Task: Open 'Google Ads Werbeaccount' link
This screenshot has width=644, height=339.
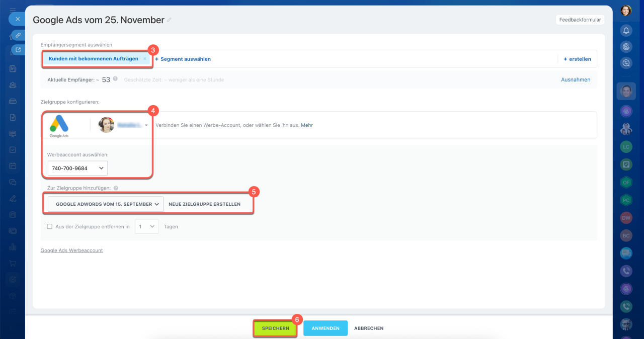Action: coord(71,250)
